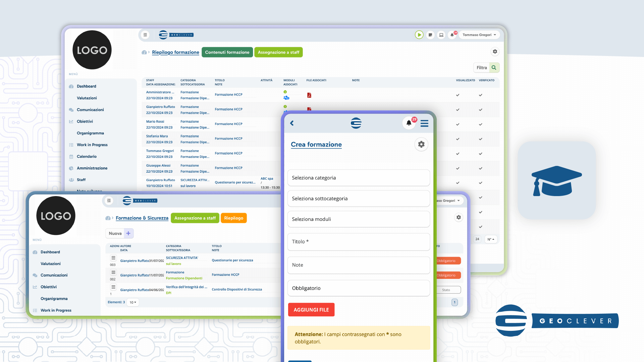Click dashboard breadcrumb icon before Riepilogo formazione
This screenshot has height=362, width=644.
(144, 52)
